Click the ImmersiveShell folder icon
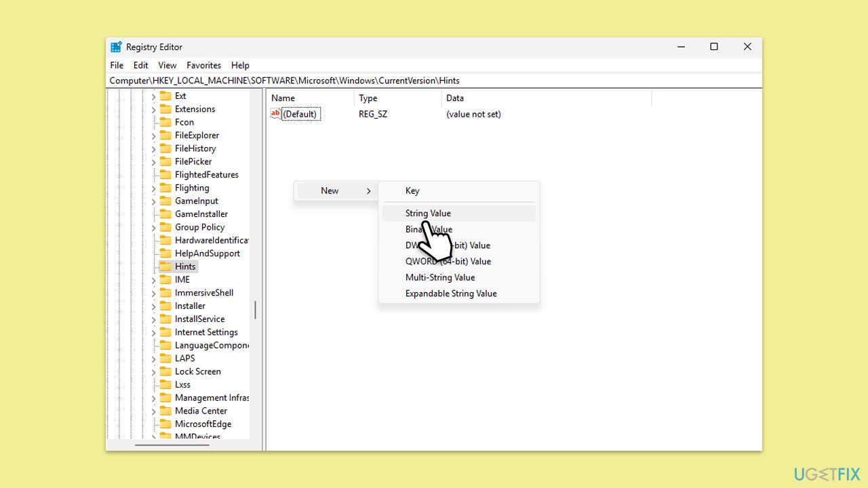Viewport: 868px width, 488px height. click(165, 293)
